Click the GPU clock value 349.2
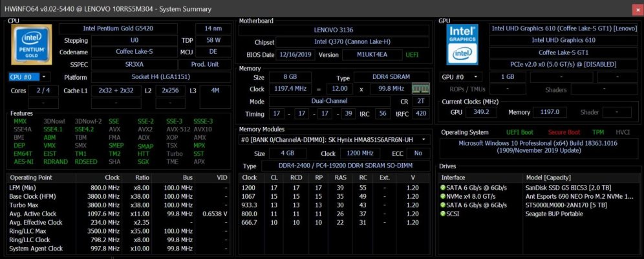The width and height of the screenshot is (644, 259). pos(481,112)
